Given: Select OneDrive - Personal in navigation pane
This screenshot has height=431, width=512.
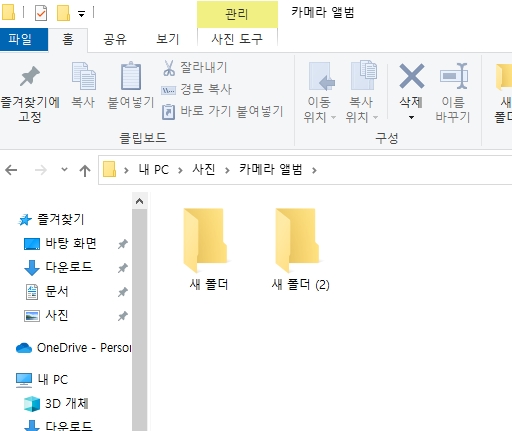Looking at the screenshot, I should [73, 348].
